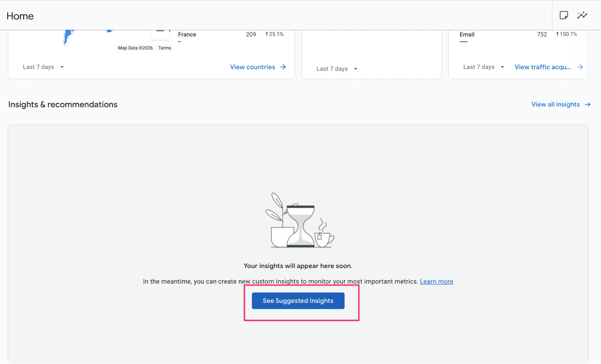Click the arrow beside View traffic acquisition
The height and width of the screenshot is (364, 601).
tap(580, 67)
